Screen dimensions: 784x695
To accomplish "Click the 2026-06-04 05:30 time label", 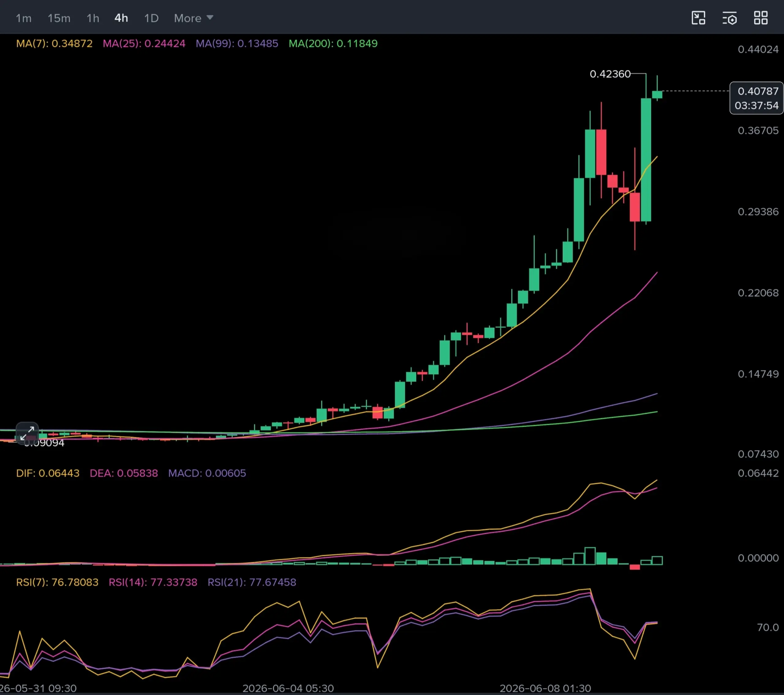I will [x=288, y=688].
